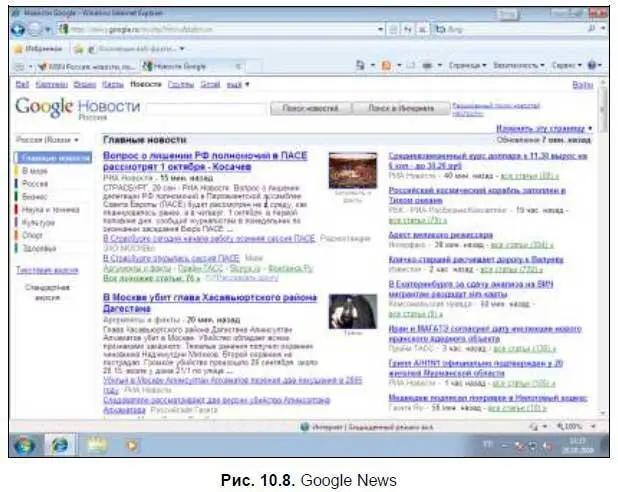Screen dimensions: 618x492
Task: Select Главные новости in the sidebar
Action: click(53, 158)
